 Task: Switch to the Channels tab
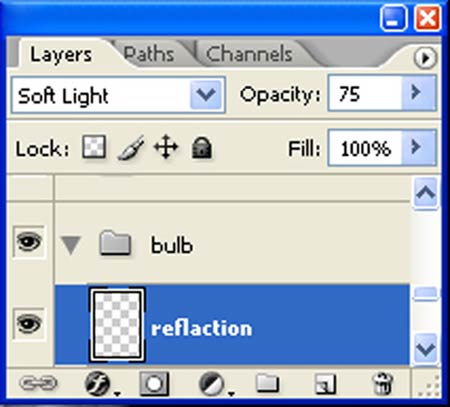(x=249, y=54)
